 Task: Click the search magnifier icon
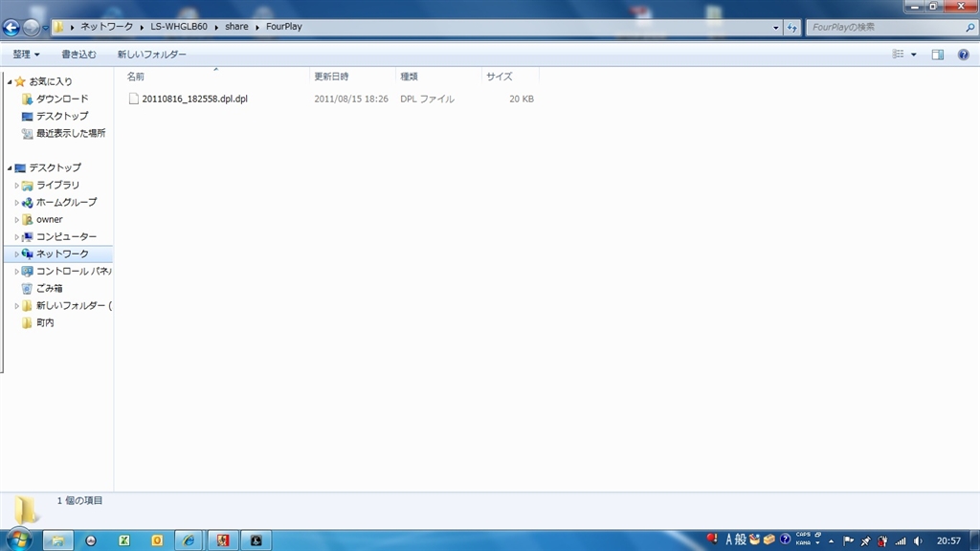tap(970, 28)
